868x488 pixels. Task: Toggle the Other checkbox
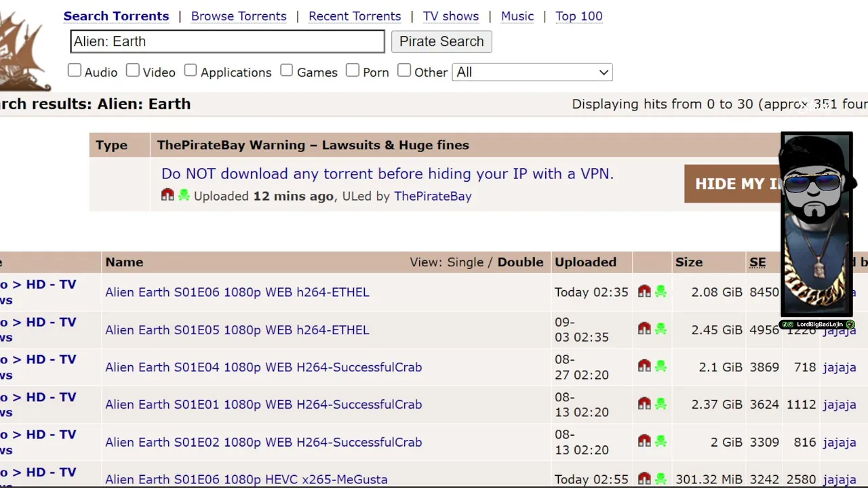(404, 70)
